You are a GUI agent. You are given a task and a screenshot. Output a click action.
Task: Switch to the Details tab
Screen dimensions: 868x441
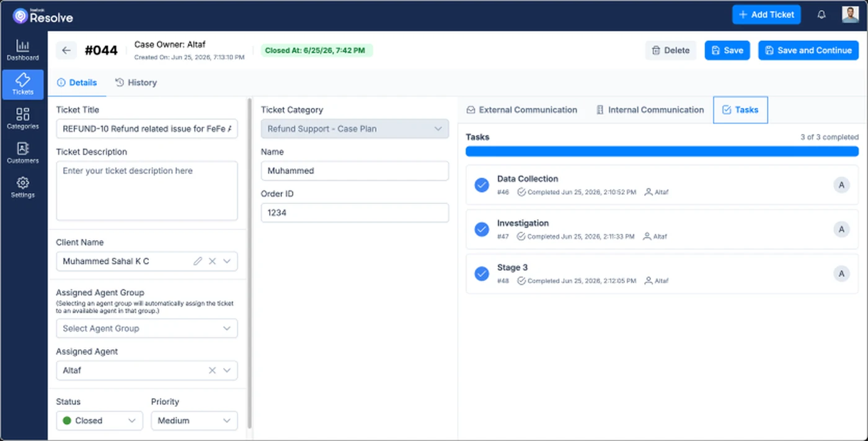click(77, 82)
